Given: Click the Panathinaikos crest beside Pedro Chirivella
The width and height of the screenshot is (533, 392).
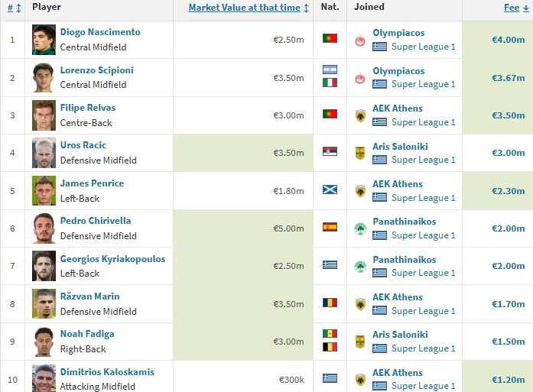Looking at the screenshot, I should (360, 228).
